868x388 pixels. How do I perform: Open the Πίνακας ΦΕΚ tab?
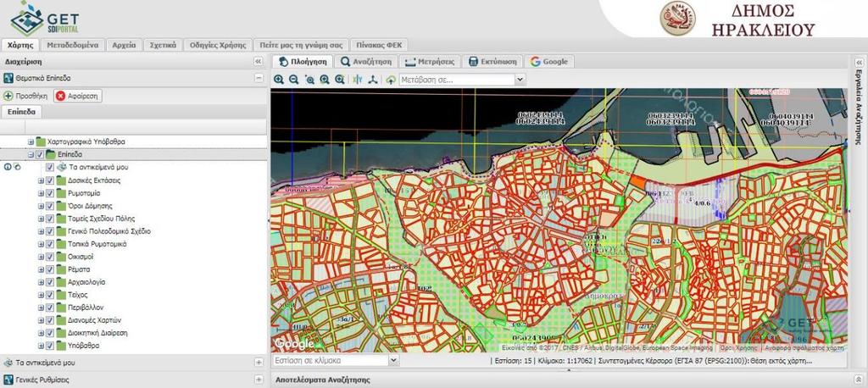tap(379, 46)
